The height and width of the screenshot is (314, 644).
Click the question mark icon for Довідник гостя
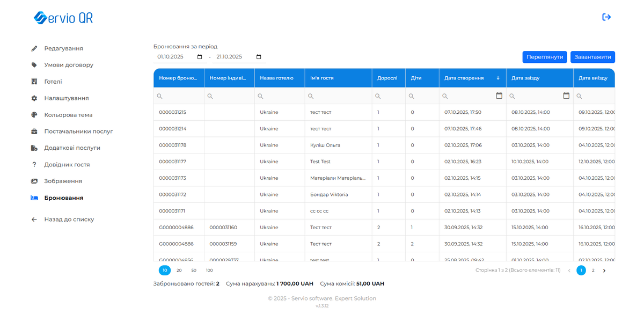tap(34, 165)
